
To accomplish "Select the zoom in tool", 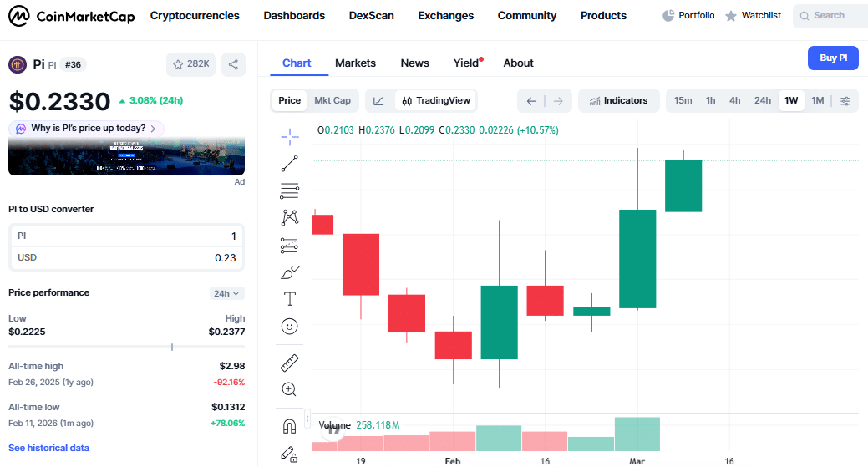I will (290, 389).
